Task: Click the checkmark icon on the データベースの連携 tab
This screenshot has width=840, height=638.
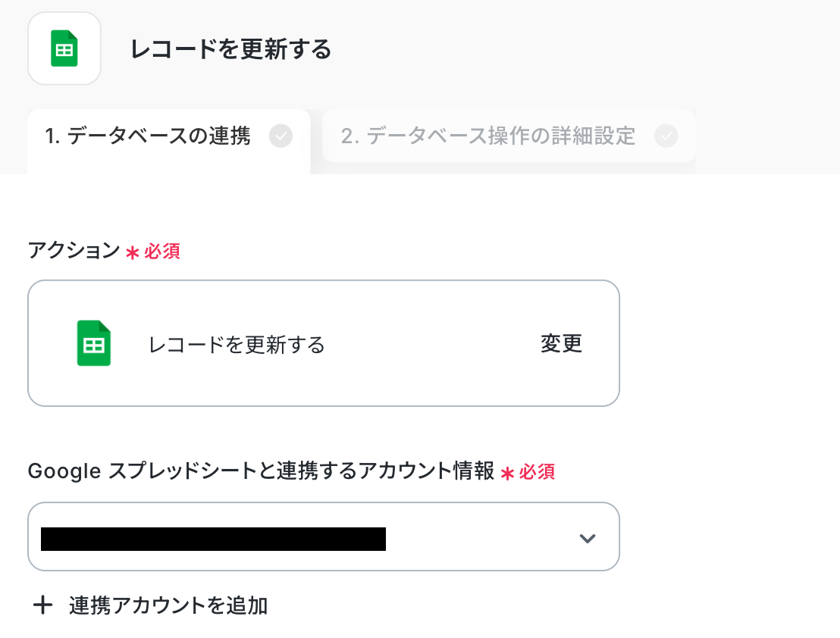Action: click(281, 136)
